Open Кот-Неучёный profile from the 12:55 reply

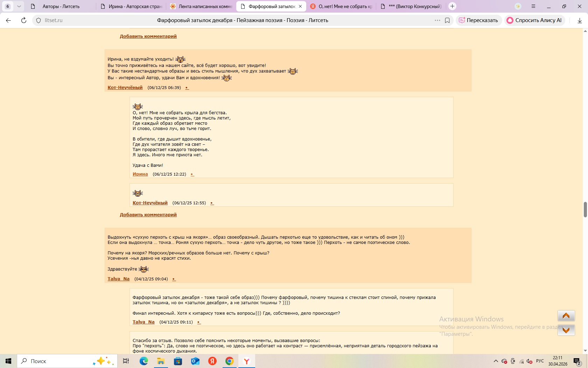click(x=150, y=203)
